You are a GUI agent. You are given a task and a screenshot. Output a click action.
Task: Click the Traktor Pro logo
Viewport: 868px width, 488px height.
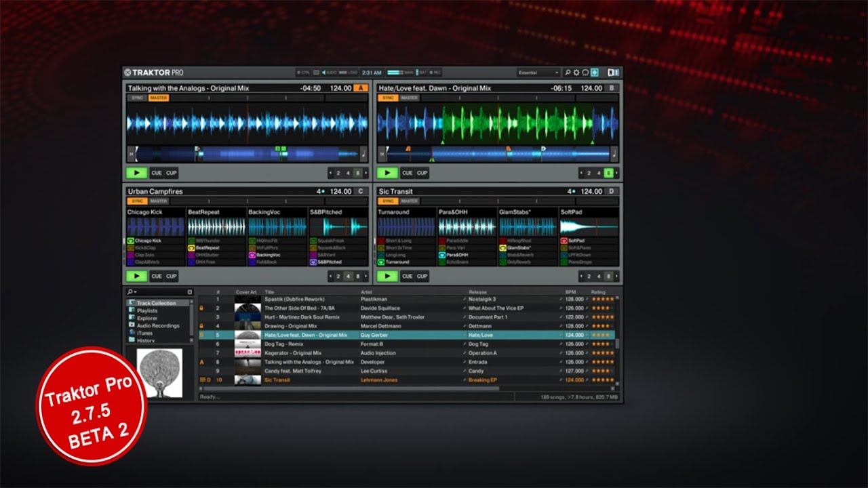(154, 73)
